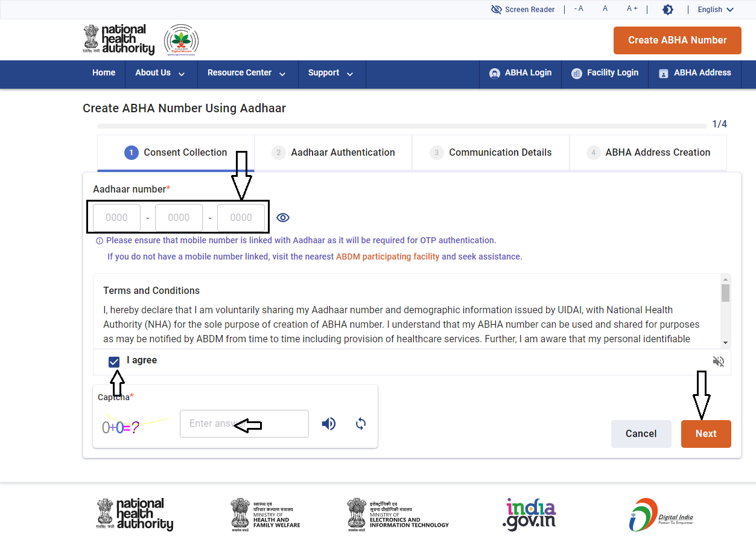Click the Aadhaar number label
This screenshot has width=756, height=542.
(x=132, y=190)
